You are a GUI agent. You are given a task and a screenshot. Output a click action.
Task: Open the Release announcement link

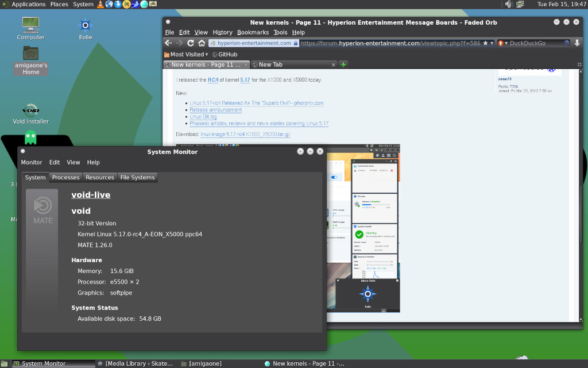click(x=216, y=110)
